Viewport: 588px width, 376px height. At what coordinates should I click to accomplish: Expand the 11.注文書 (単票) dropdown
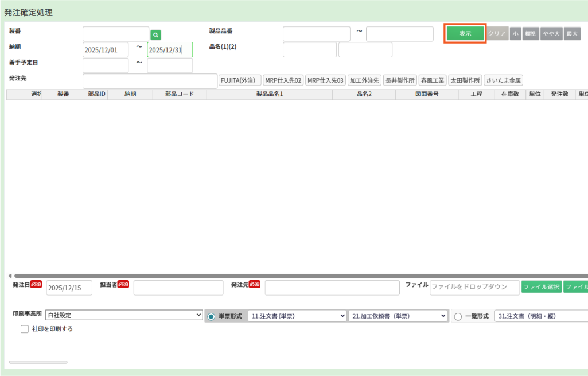297,316
